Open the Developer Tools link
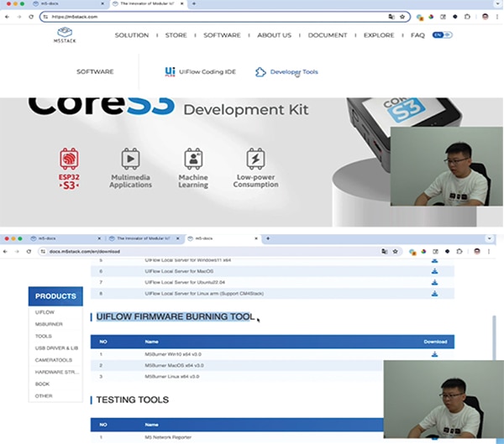 point(294,71)
